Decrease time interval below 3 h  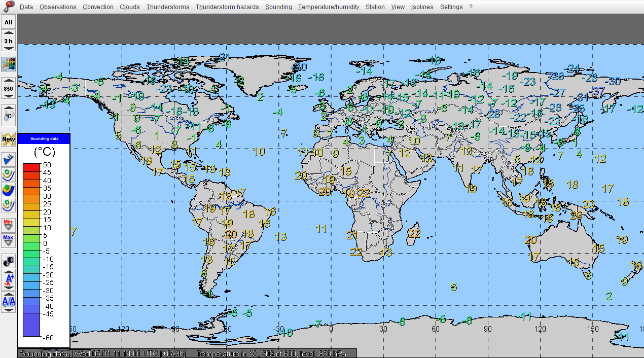(x=9, y=48)
